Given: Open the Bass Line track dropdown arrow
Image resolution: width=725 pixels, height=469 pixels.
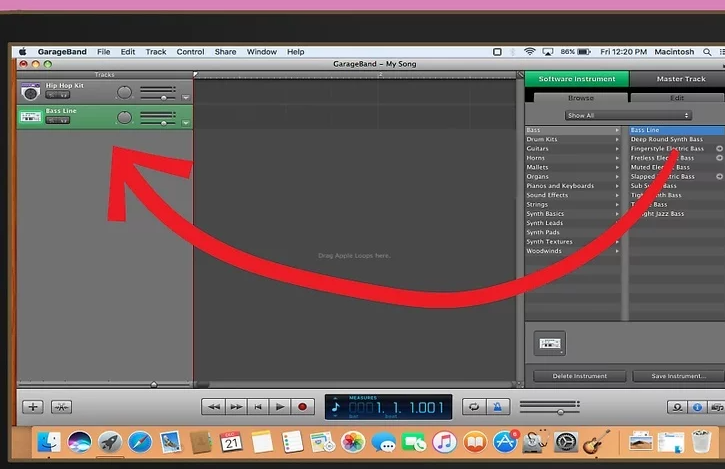Looking at the screenshot, I should 186,123.
